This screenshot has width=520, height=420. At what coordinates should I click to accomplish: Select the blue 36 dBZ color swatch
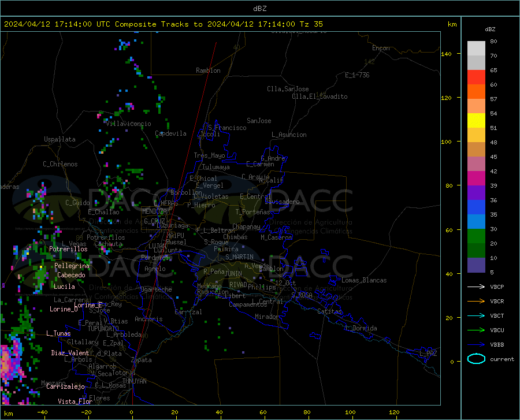[x=476, y=207]
